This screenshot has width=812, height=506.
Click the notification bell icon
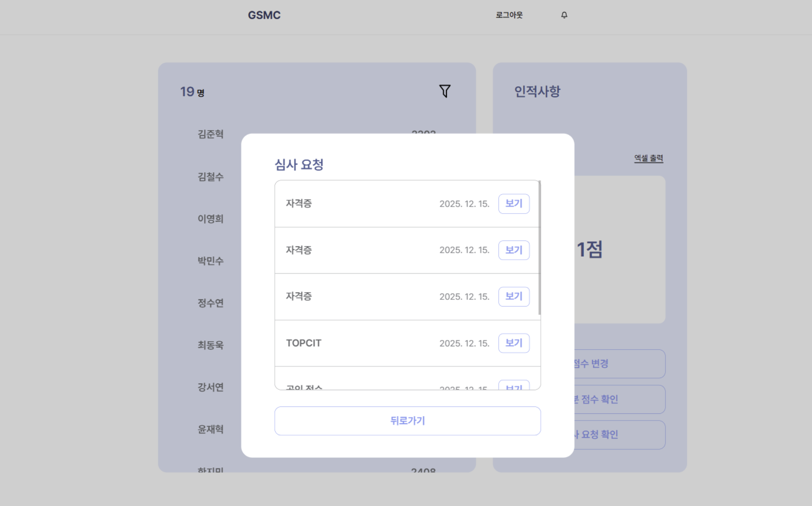click(x=564, y=15)
